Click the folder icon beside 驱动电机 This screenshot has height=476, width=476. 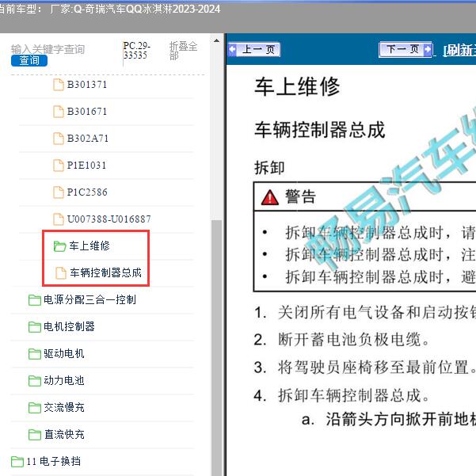click(x=35, y=354)
